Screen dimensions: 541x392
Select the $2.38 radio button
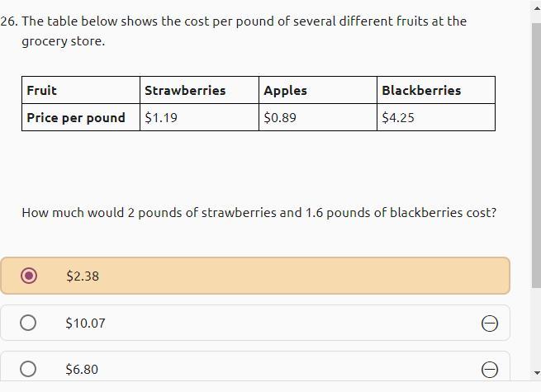tap(29, 276)
